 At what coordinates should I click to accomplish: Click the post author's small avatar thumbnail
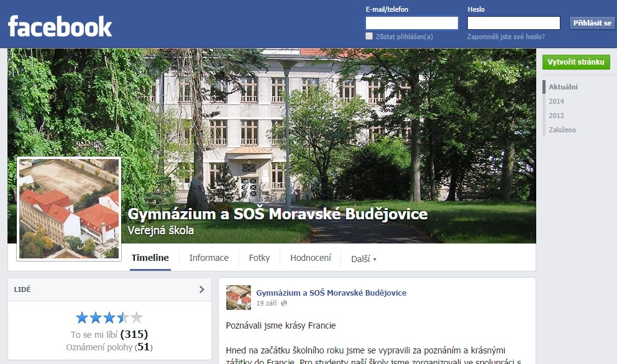pos(239,298)
